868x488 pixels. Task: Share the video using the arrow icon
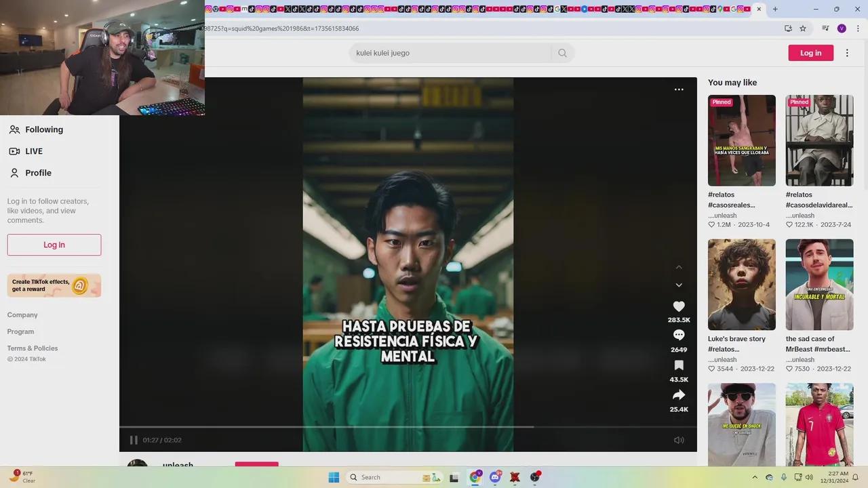tap(679, 395)
